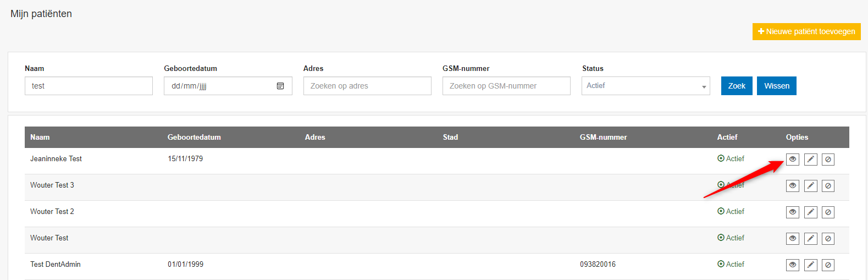The image size is (868, 280).
Task: Deactivate Wouter Test 2 block icon
Action: 828,212
